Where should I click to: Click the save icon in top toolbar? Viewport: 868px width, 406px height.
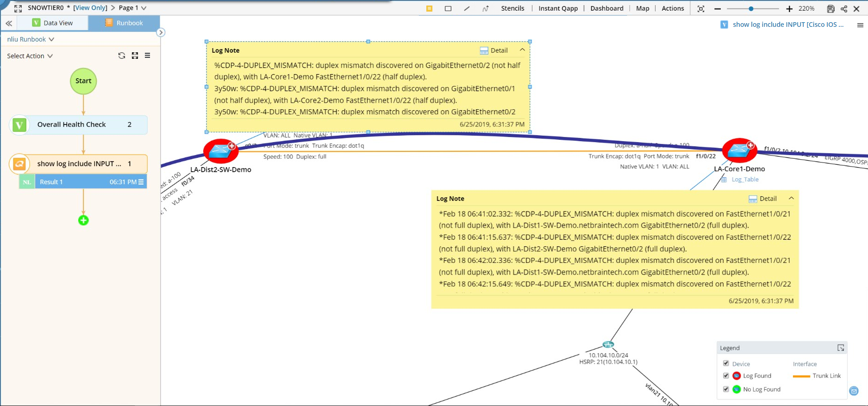[x=831, y=9]
